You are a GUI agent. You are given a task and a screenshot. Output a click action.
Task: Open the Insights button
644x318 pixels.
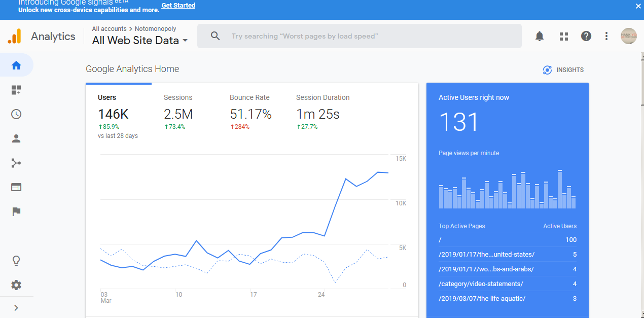pyautogui.click(x=563, y=70)
